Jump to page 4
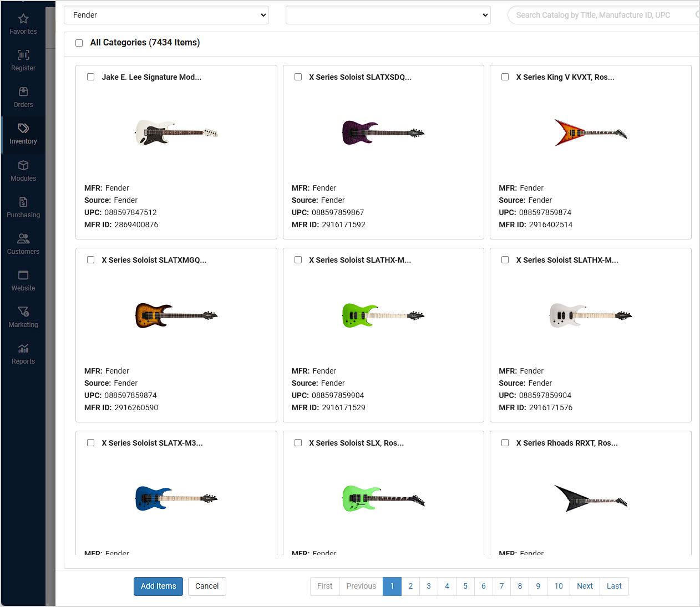700x607 pixels. point(447,586)
